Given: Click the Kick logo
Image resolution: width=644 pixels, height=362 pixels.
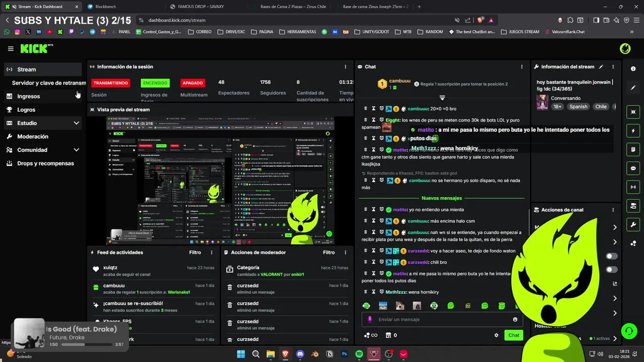Looking at the screenshot, I should (36, 48).
